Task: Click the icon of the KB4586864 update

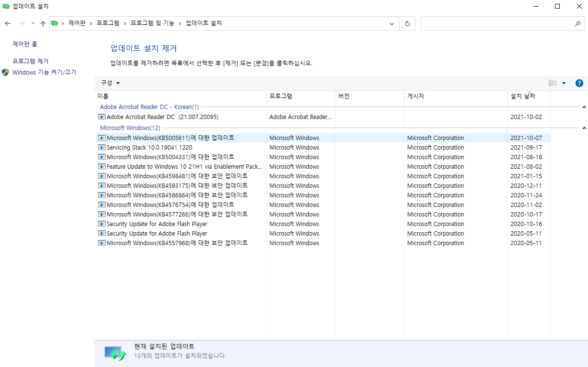Action: click(x=101, y=195)
